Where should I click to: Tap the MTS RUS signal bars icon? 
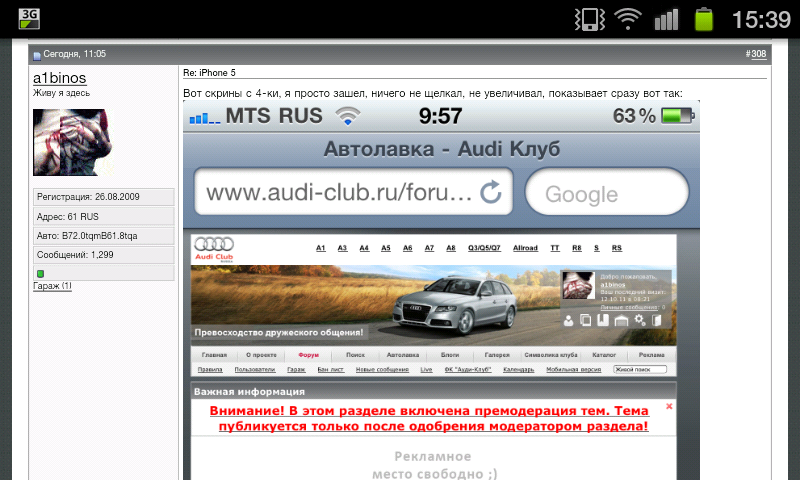205,118
